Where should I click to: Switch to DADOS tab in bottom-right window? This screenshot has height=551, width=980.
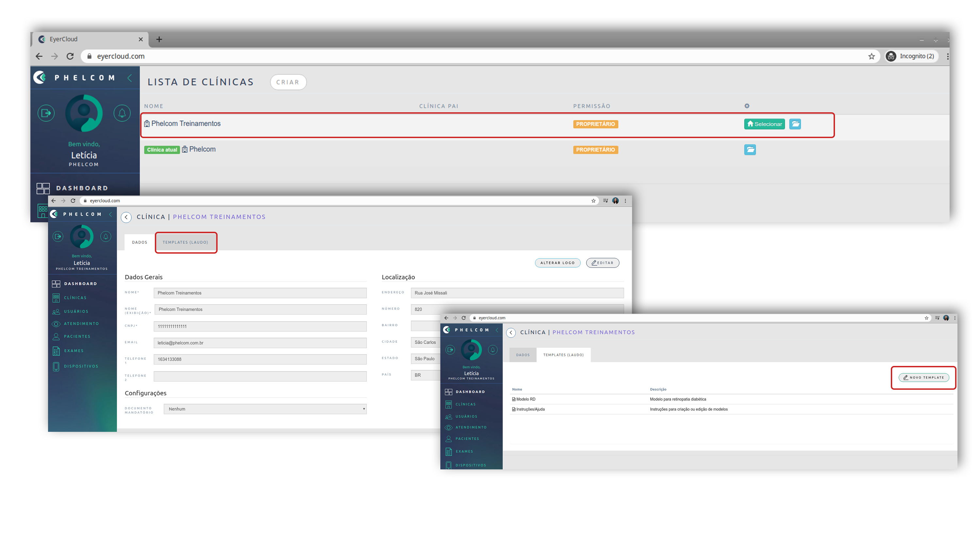523,355
